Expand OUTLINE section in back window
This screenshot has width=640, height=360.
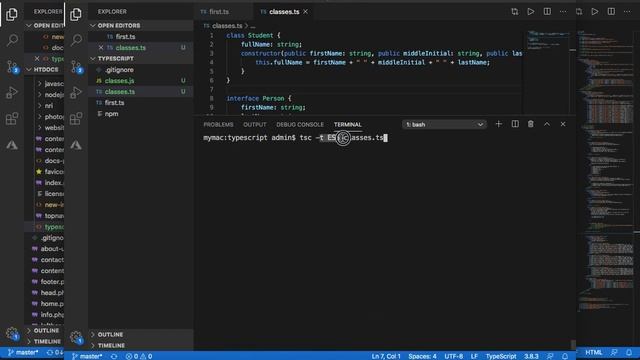click(x=44, y=330)
